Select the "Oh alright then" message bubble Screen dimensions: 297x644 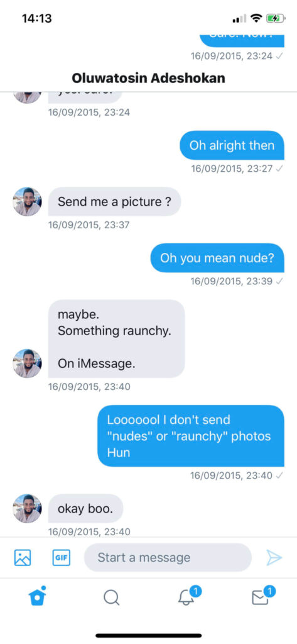232,145
